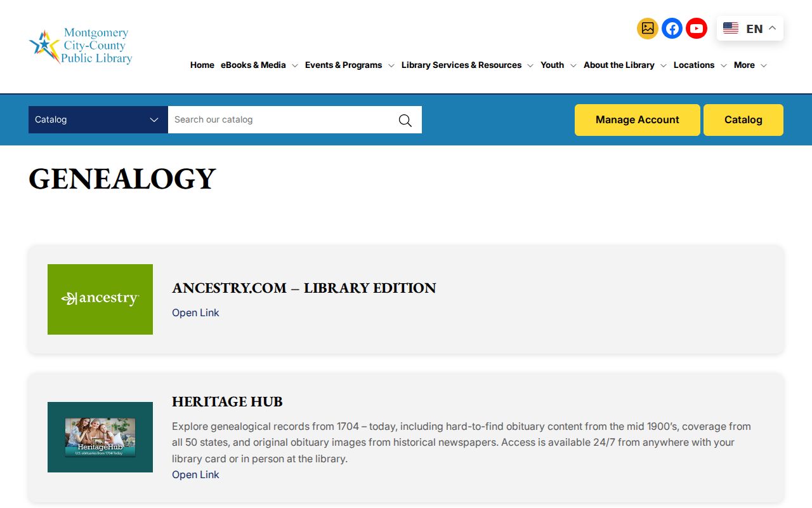Expand the Youth menu chevron
The width and height of the screenshot is (812, 508).
573,65
